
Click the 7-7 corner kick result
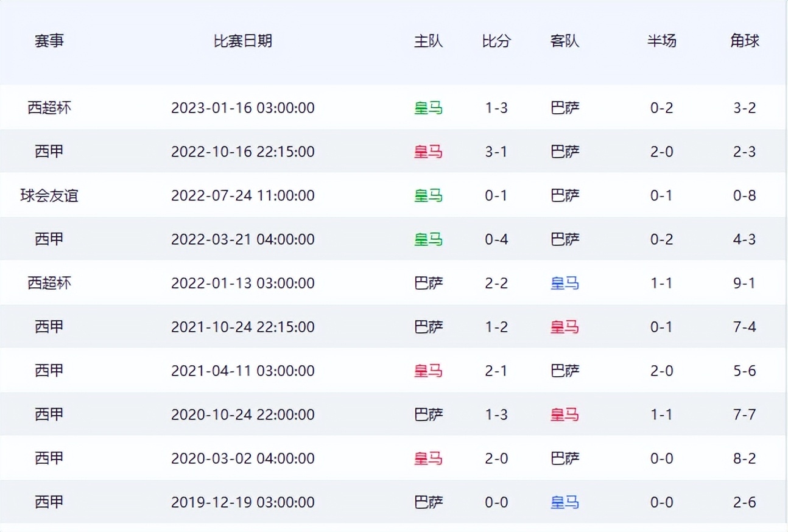point(744,415)
